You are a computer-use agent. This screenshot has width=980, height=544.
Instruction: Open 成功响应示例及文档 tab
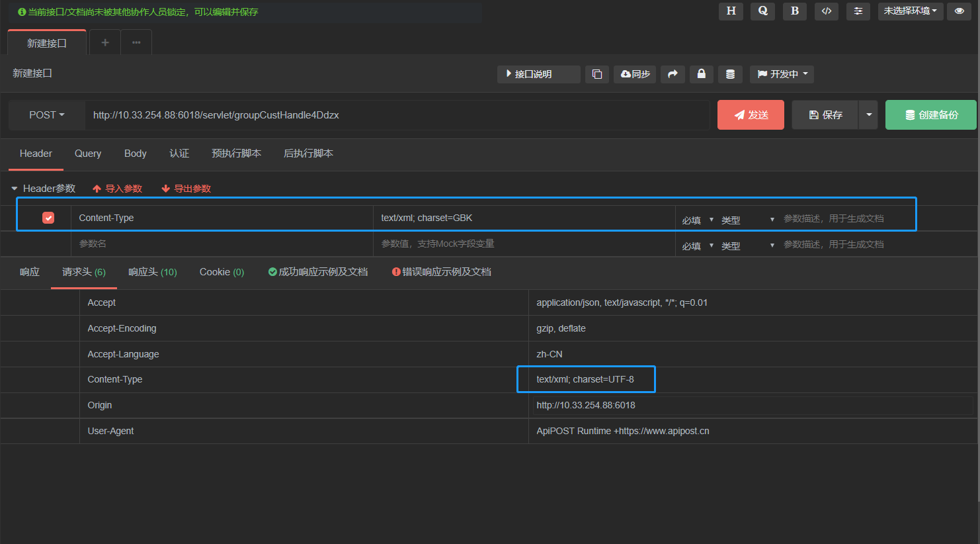[318, 272]
